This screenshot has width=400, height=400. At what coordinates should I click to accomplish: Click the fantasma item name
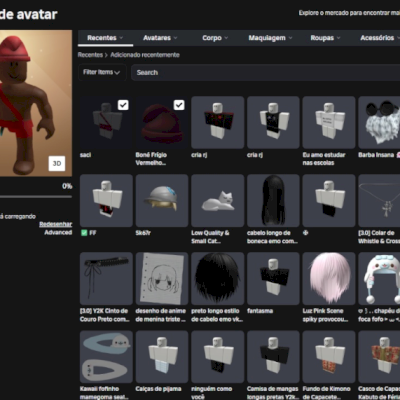pyautogui.click(x=260, y=311)
